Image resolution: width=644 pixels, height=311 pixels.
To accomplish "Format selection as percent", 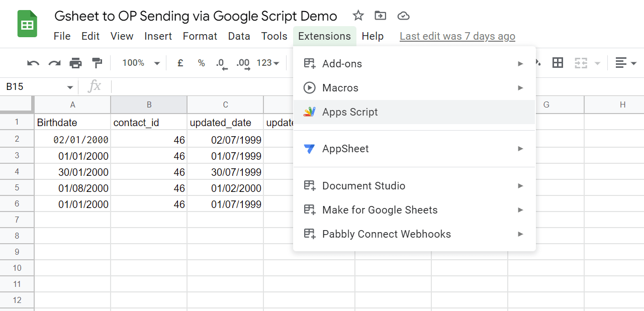I will coord(201,63).
